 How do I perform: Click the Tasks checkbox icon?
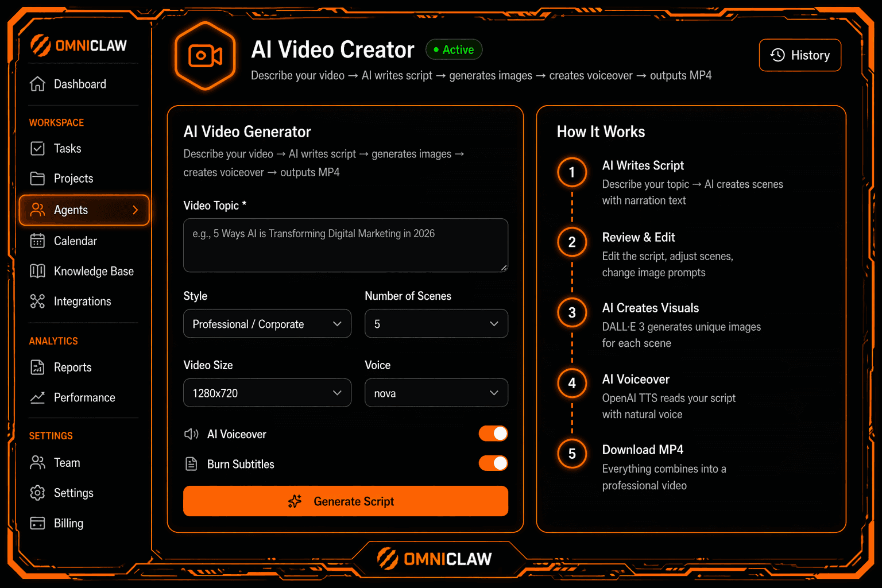click(x=37, y=148)
